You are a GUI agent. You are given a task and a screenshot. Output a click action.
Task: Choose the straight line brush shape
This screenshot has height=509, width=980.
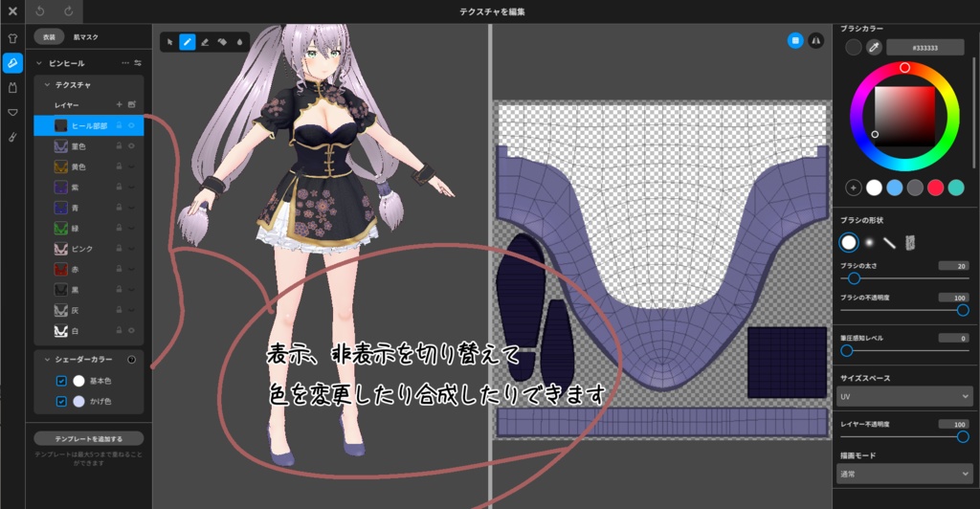click(889, 242)
